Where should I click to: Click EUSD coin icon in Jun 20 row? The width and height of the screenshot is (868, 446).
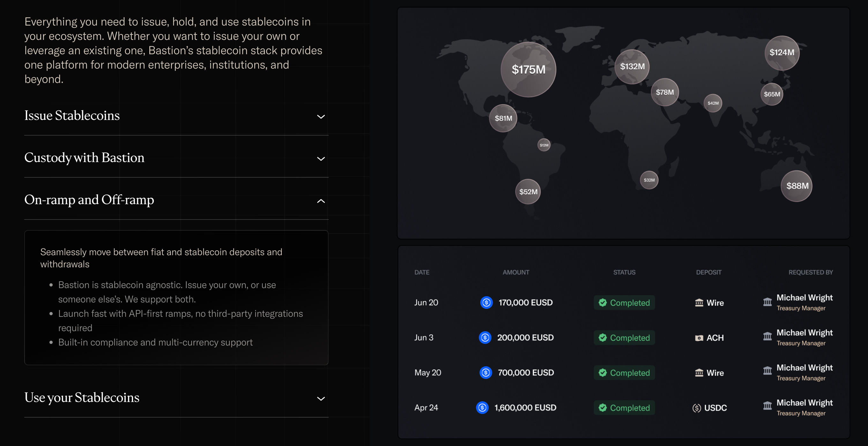click(x=486, y=302)
